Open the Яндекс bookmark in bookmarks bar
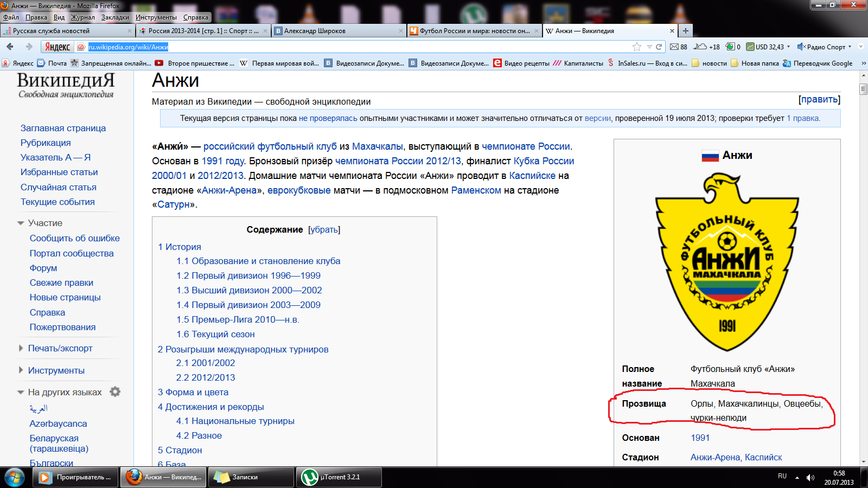868x488 pixels. tap(18, 63)
